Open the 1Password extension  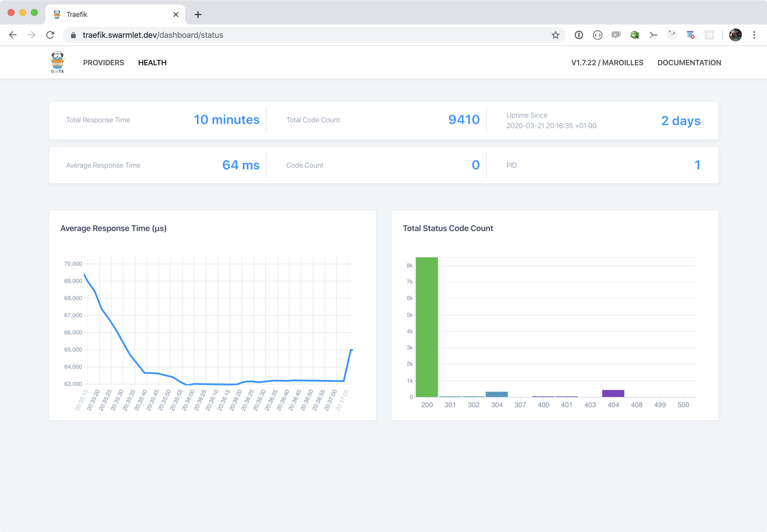[578, 35]
